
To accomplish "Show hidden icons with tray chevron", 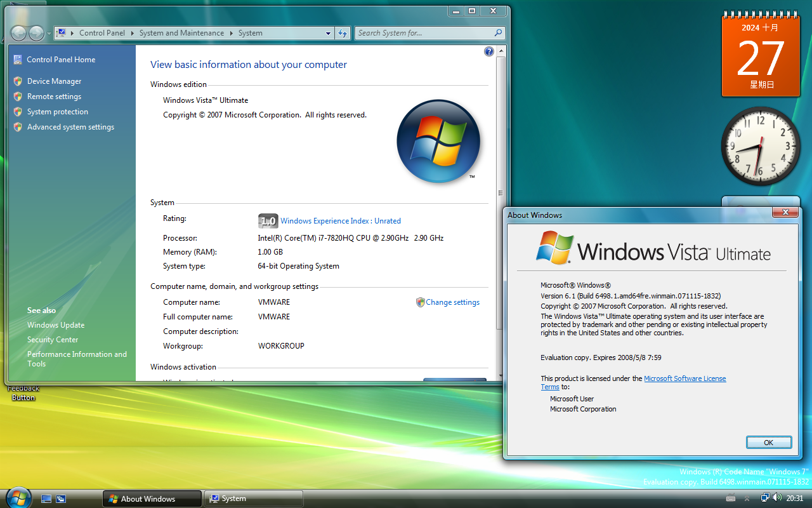I will click(x=747, y=498).
